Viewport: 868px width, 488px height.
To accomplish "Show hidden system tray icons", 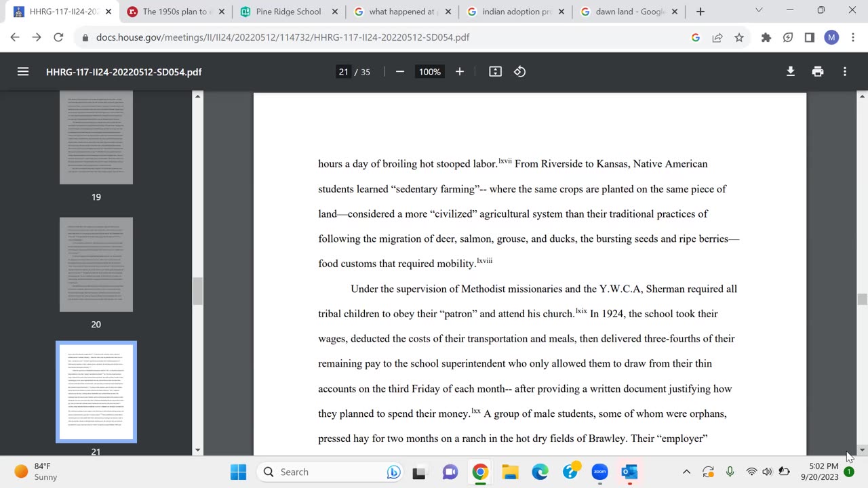I will point(686,472).
